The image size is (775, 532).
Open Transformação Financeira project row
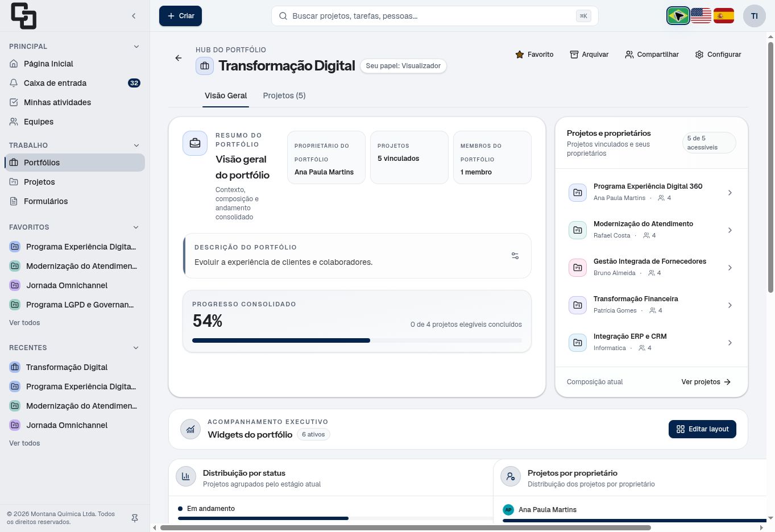[x=652, y=305]
